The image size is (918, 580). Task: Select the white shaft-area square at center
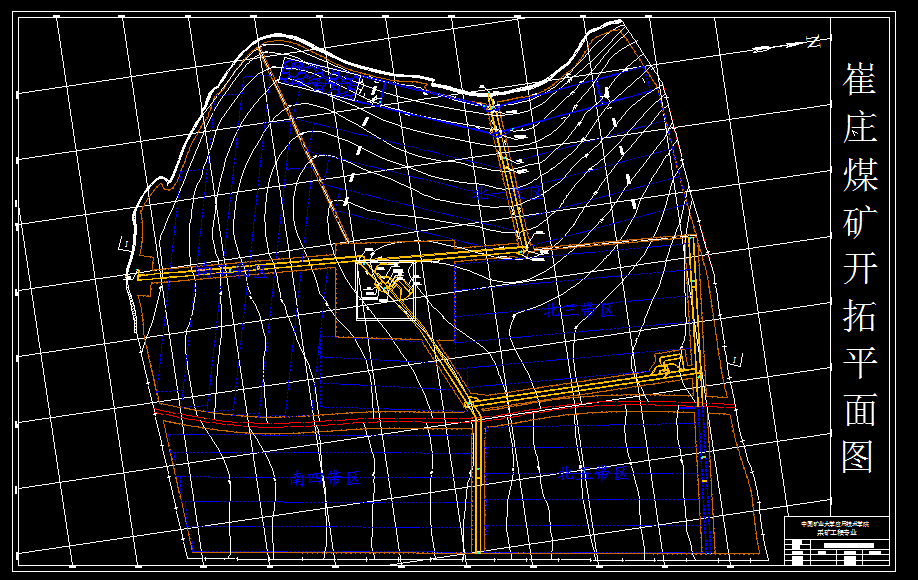coord(386,291)
